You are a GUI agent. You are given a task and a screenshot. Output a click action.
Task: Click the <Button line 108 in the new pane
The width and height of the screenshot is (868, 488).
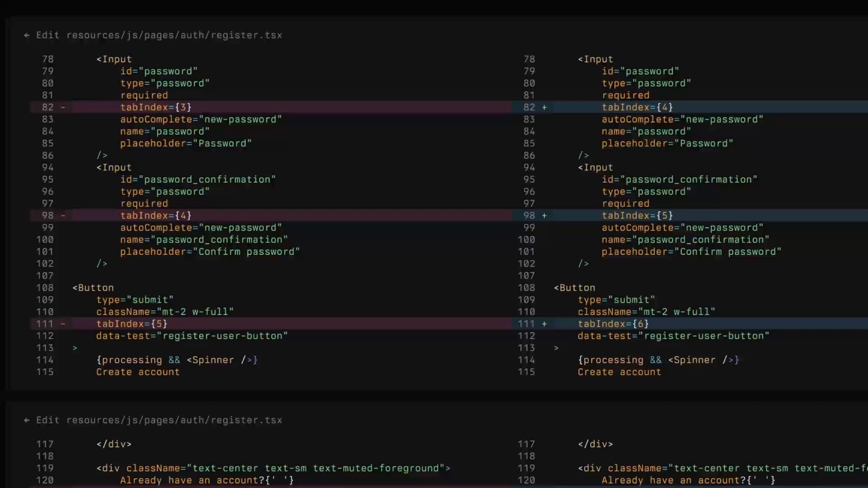[x=575, y=288]
